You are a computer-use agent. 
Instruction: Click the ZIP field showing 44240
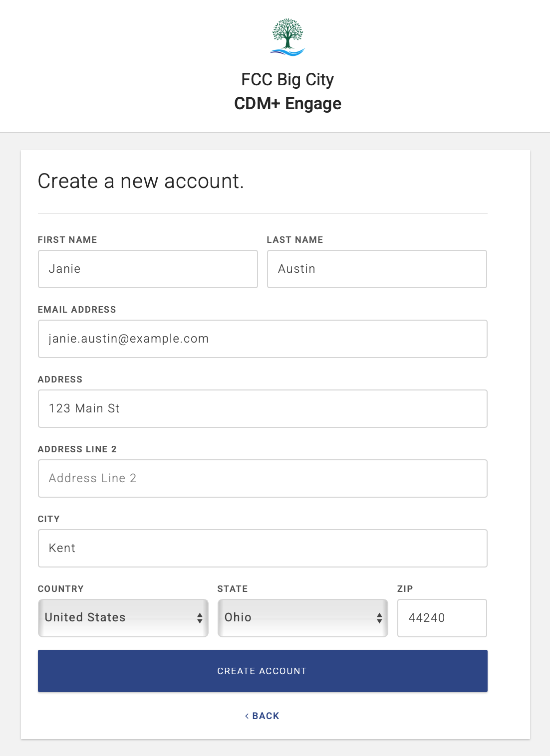click(x=442, y=618)
